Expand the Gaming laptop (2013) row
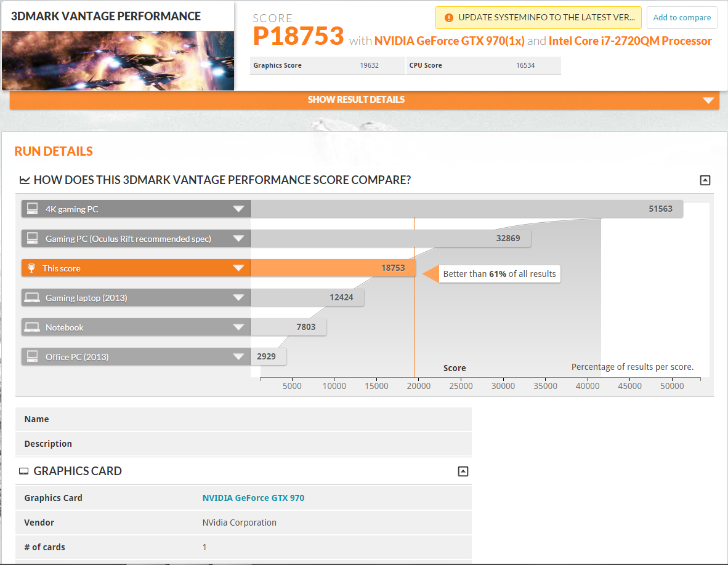Screen dimensions: 728x565 [x=238, y=297]
